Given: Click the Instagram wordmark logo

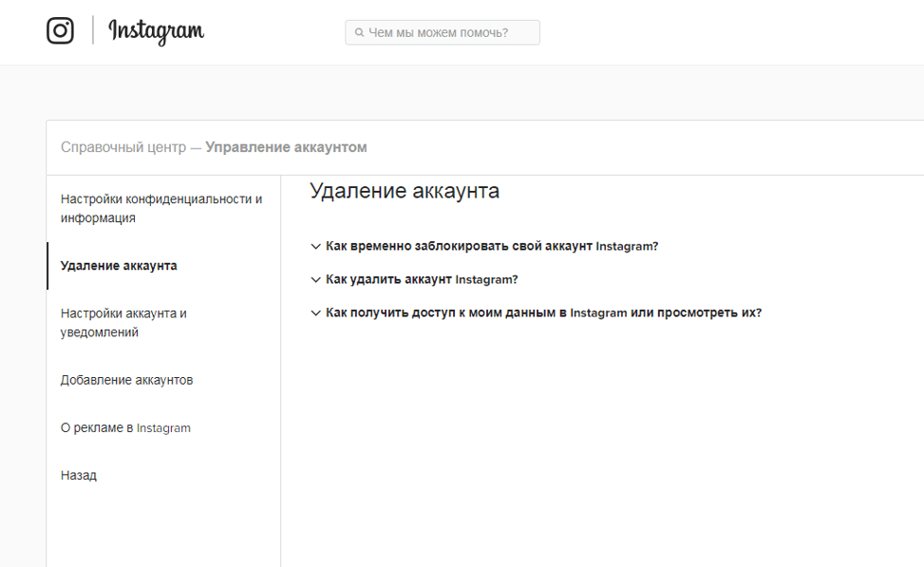Looking at the screenshot, I should pyautogui.click(x=156, y=31).
